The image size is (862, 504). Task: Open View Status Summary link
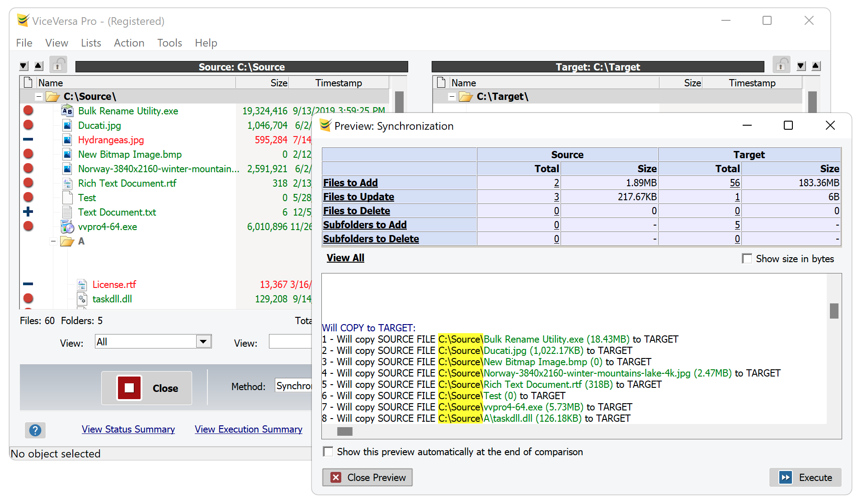(x=128, y=429)
